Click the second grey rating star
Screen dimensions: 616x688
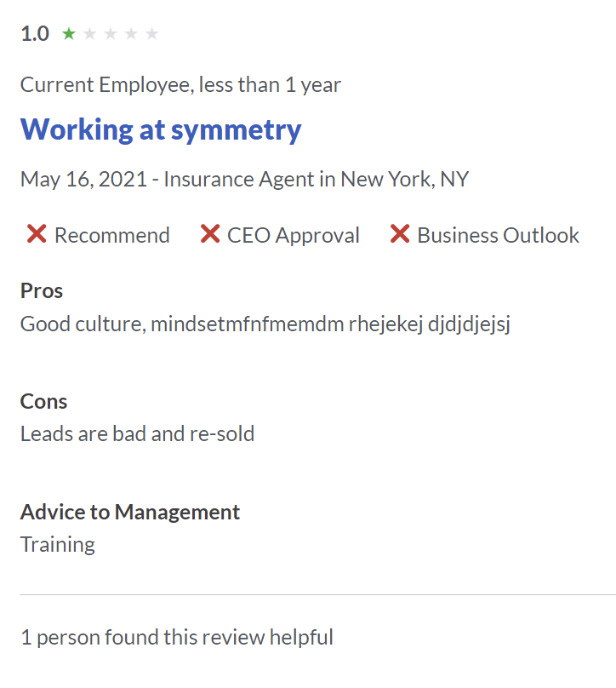click(89, 33)
